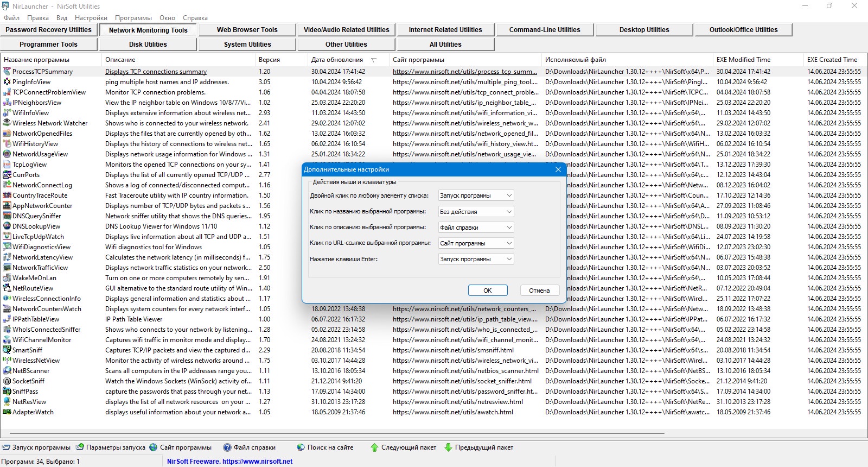868x467 pixels.
Task: Click the Версия column header
Action: 282,60
